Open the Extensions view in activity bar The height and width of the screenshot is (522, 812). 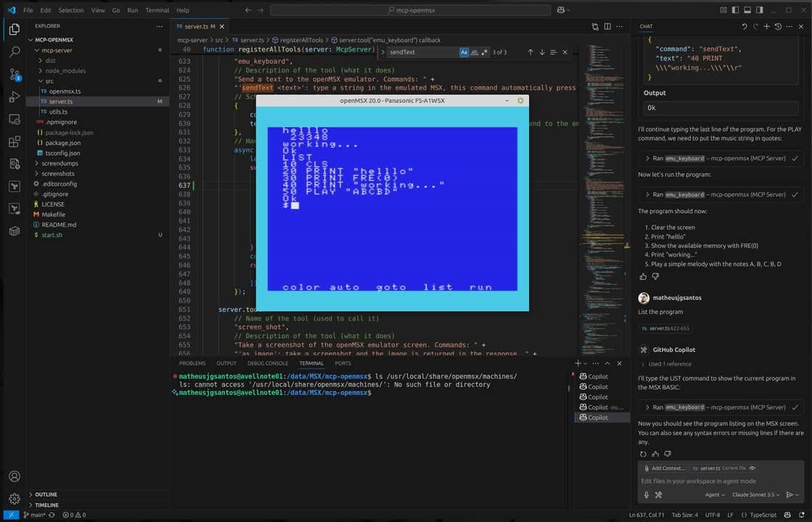14,141
